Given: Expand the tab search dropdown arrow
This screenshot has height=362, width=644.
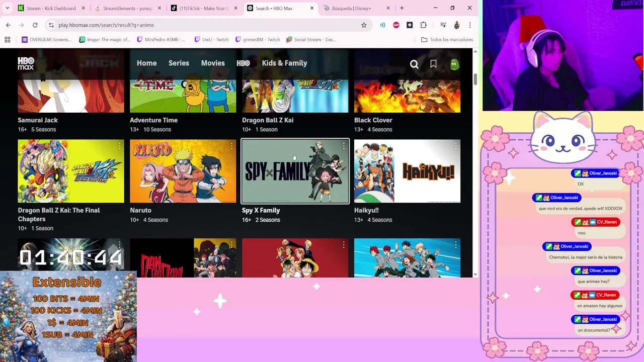Looking at the screenshot, I should [7, 8].
